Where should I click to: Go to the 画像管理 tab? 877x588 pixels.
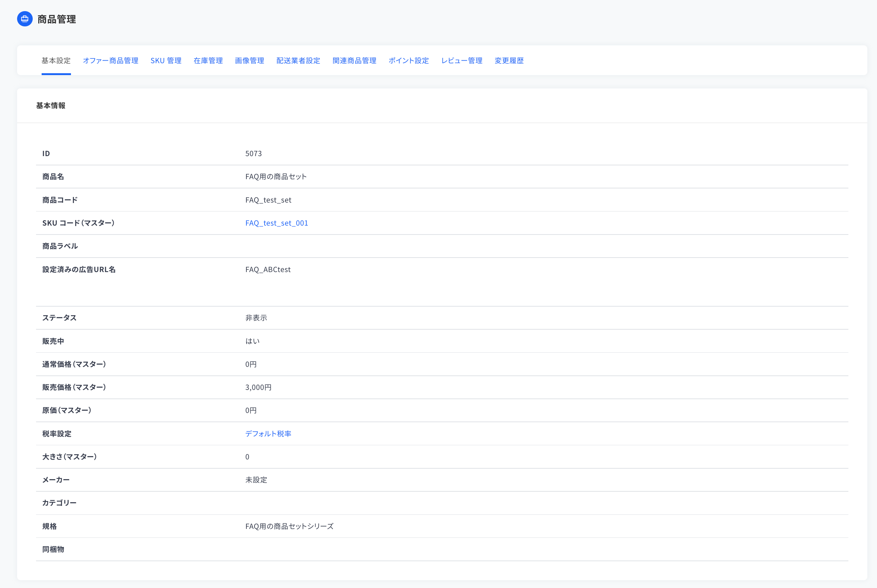point(250,60)
